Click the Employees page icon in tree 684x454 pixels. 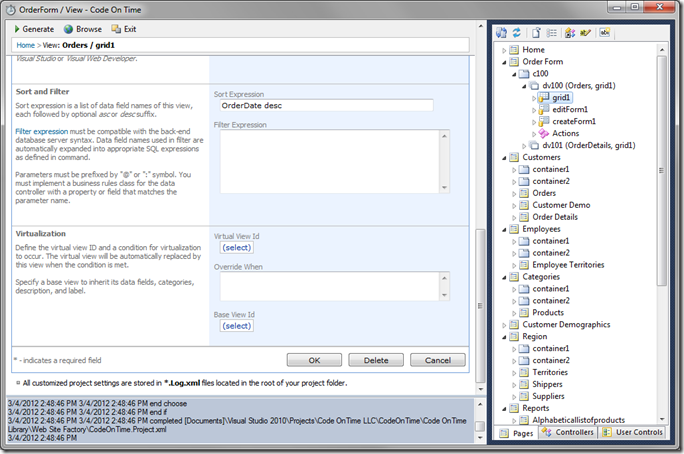[x=514, y=229]
